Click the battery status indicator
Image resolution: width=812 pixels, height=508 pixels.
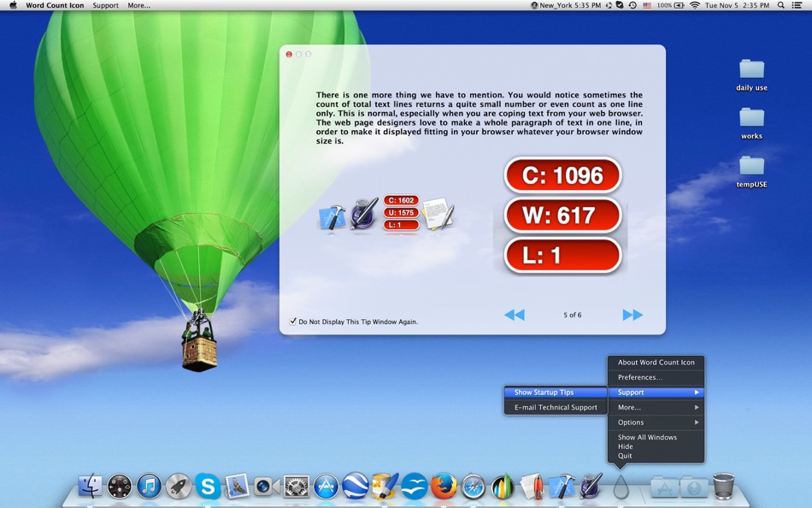671,5
